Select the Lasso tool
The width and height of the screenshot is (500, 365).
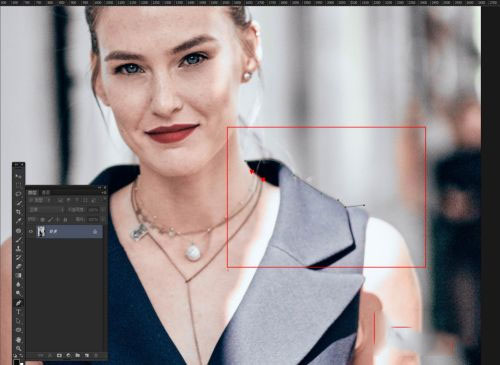18,194
